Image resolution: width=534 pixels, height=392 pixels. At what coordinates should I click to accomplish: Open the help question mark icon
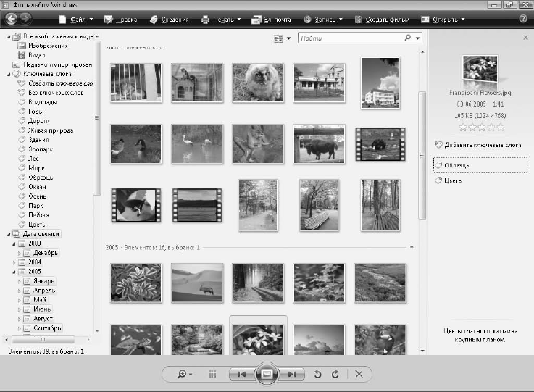point(523,17)
